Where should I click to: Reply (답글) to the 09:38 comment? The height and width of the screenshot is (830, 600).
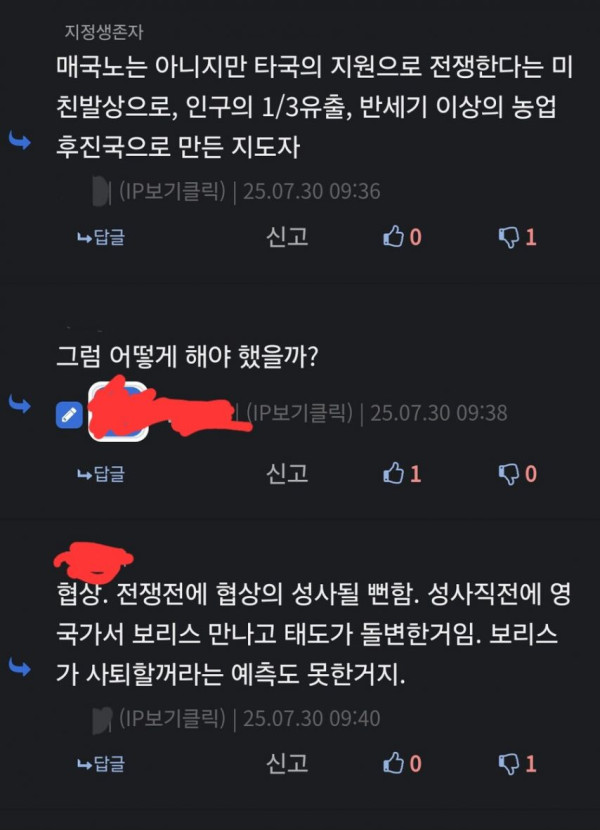pos(101,473)
